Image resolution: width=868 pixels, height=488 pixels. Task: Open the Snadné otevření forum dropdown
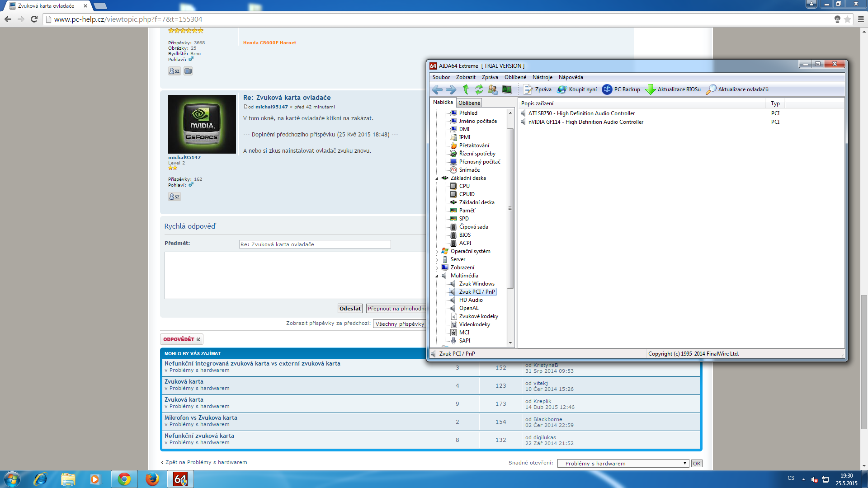[623, 464]
